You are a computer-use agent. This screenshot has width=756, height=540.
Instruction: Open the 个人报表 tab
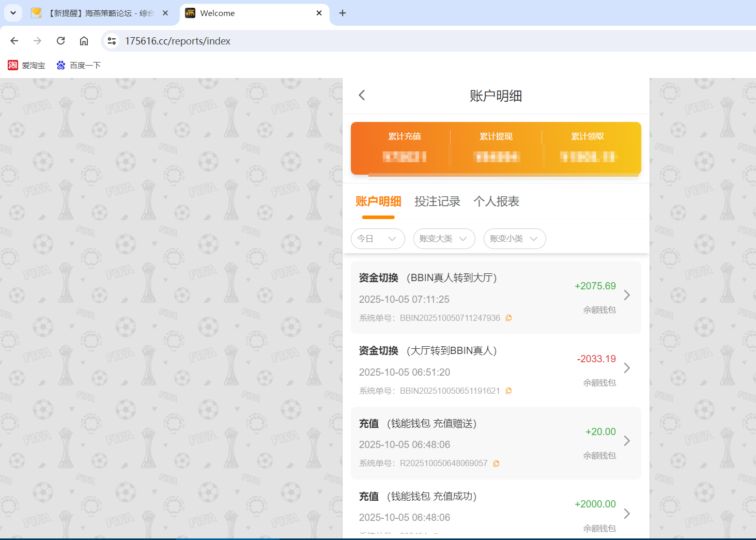coord(496,202)
